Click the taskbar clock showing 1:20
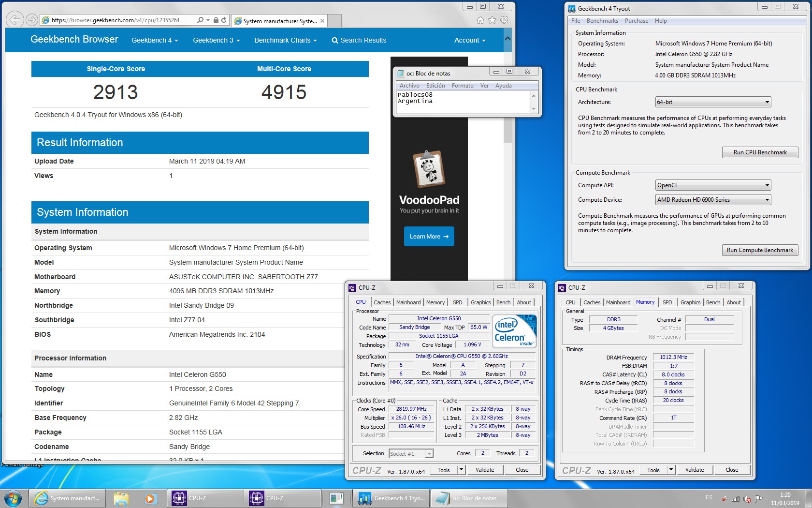Image resolution: width=812 pixels, height=508 pixels. click(x=785, y=498)
